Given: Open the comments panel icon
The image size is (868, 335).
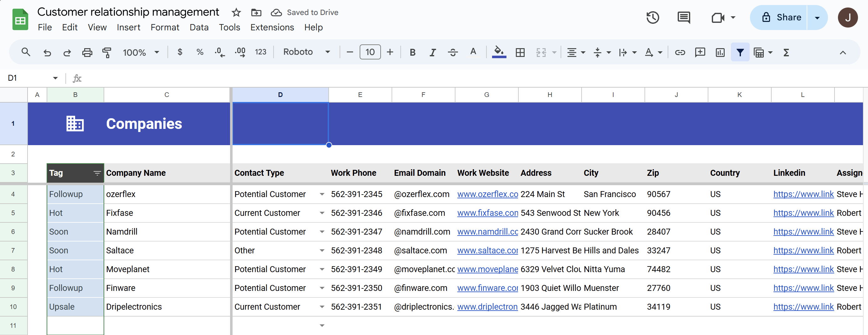Looking at the screenshot, I should (683, 18).
